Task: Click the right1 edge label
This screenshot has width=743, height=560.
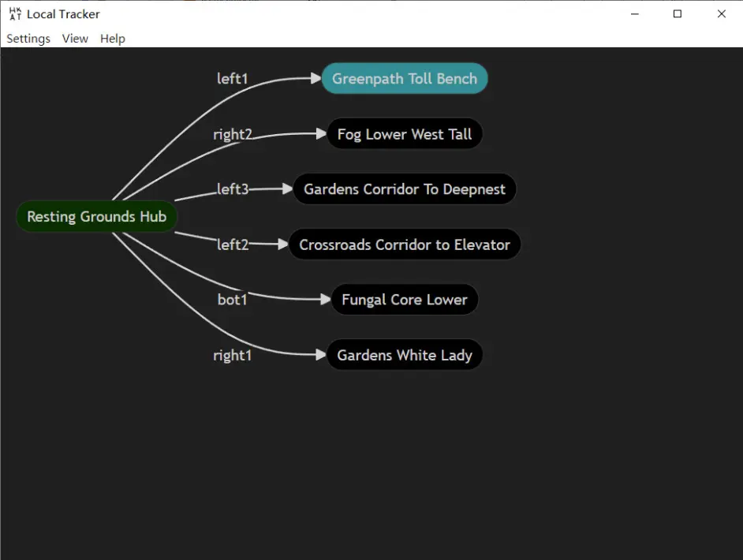Action: pyautogui.click(x=232, y=356)
